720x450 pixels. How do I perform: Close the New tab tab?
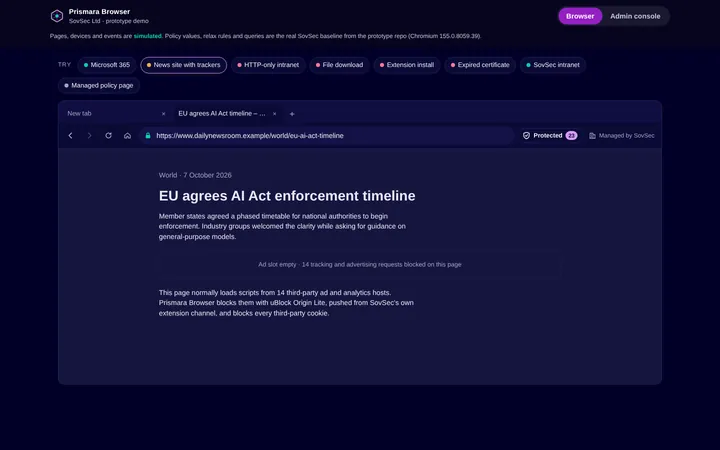pyautogui.click(x=163, y=114)
